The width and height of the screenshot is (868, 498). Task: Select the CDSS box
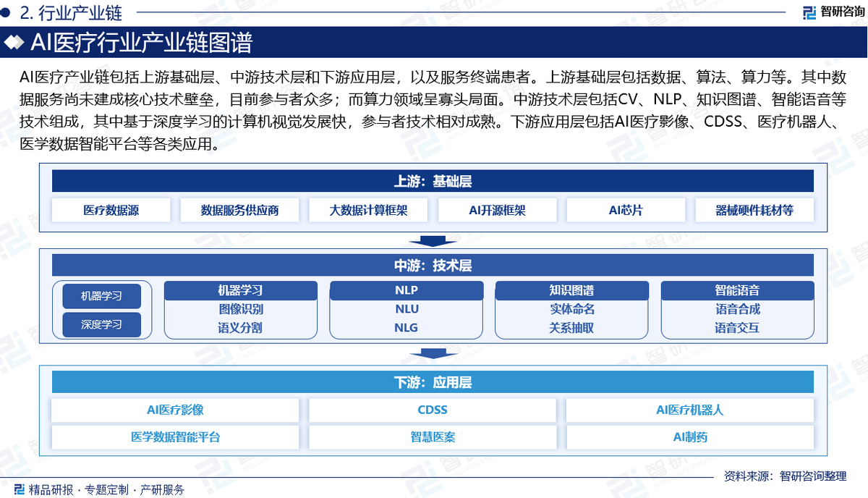[433, 410]
